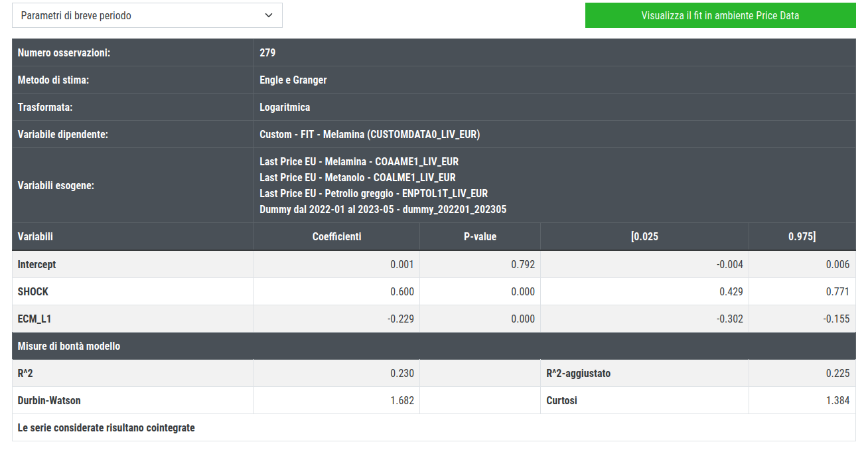Click the Durbin-Watson value 1.682
868x450 pixels.
402,400
